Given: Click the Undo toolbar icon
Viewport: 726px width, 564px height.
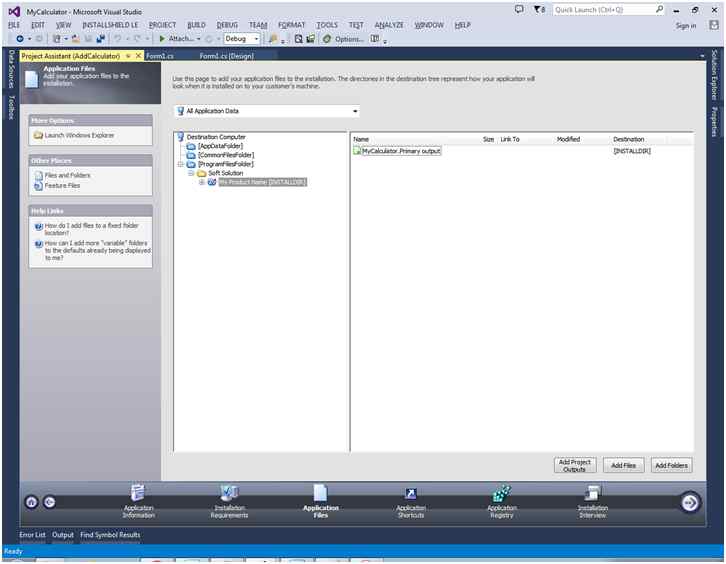Looking at the screenshot, I should point(118,39).
